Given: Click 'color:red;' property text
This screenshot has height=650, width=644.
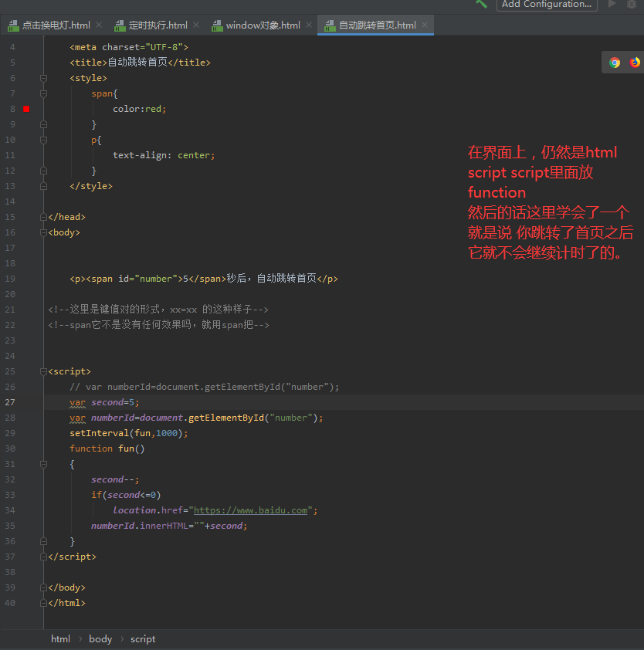Looking at the screenshot, I should [x=139, y=109].
